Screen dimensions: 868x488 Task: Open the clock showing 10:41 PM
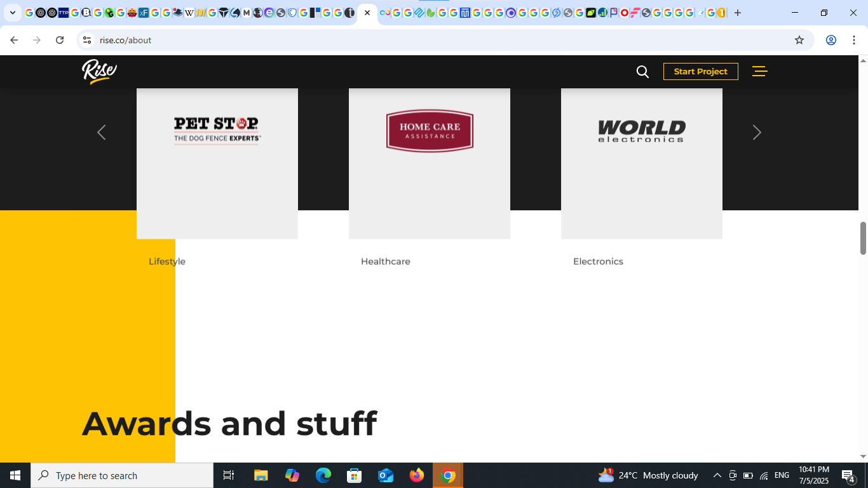[814, 475]
